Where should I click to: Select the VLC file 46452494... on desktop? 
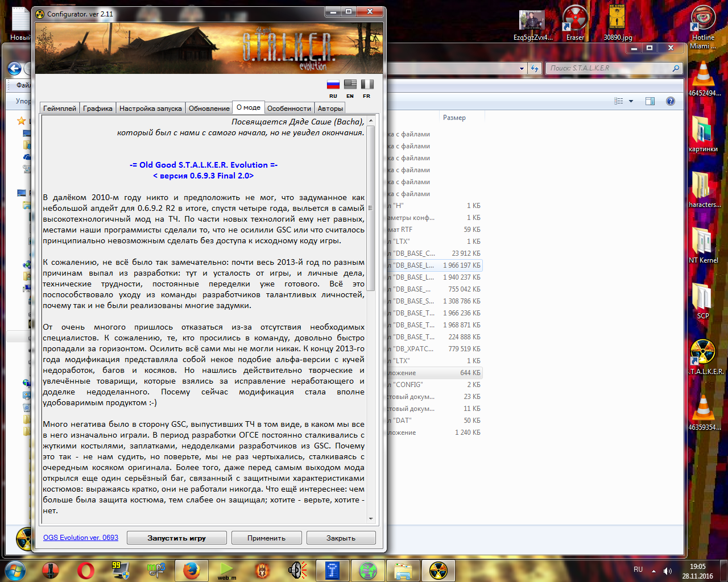[x=704, y=78]
